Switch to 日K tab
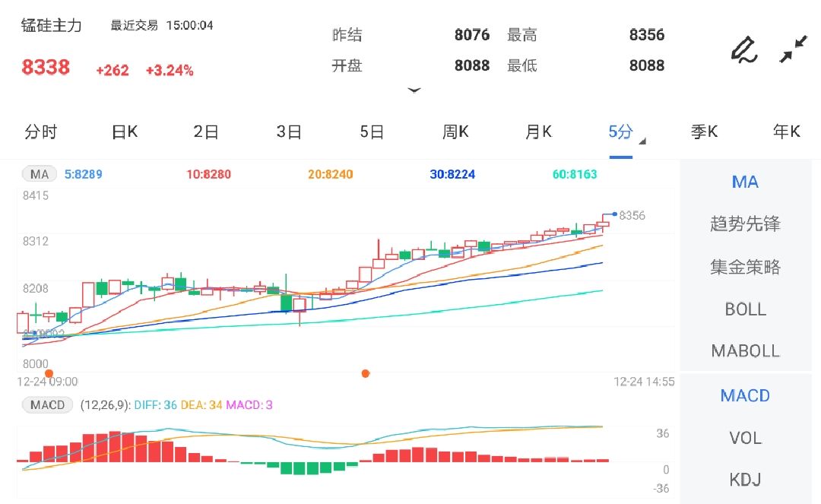Image resolution: width=821 pixels, height=504 pixels. 125,132
